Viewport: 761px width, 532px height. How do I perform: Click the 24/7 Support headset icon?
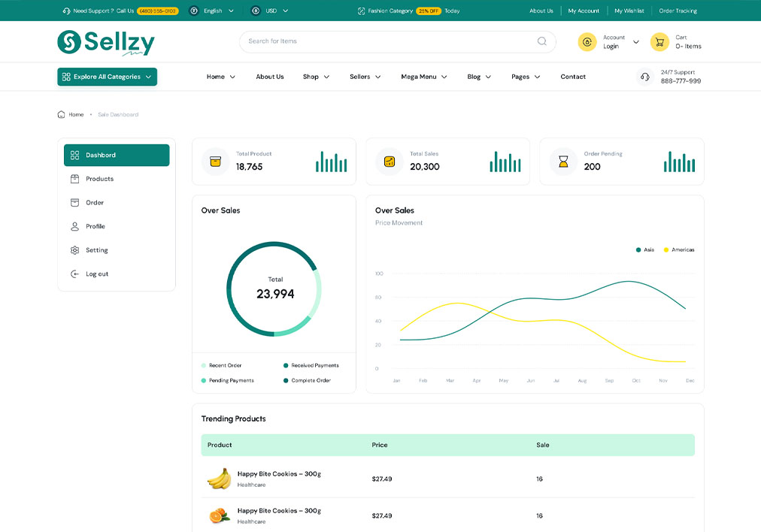(644, 77)
